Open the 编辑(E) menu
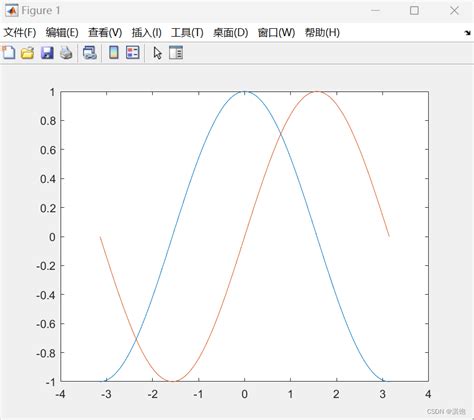474x420 pixels. pos(62,33)
